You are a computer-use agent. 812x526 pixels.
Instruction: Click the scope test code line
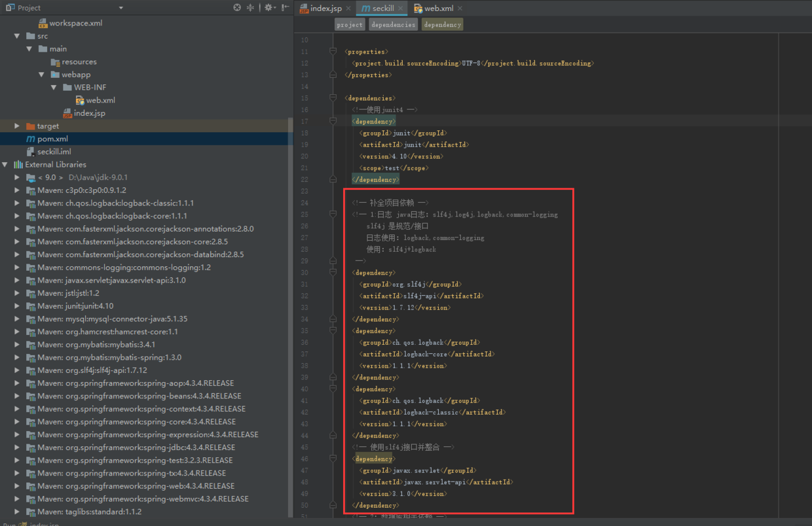click(394, 168)
